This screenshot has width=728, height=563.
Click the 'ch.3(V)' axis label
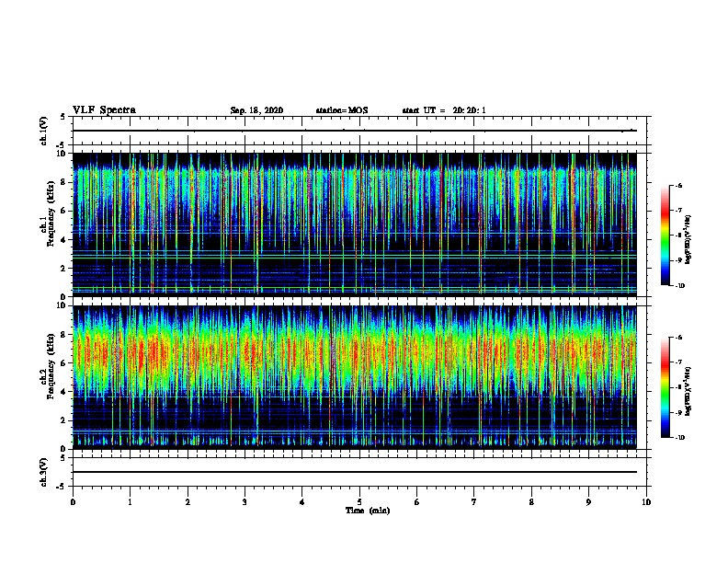[x=43, y=472]
